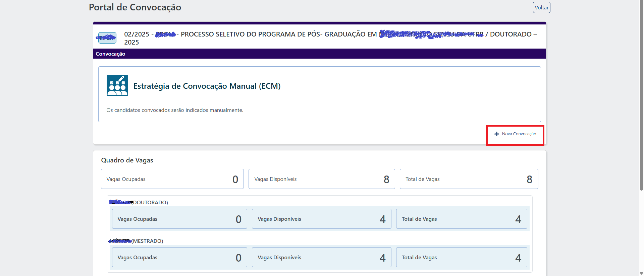Click the Estratégia de Convocação Manual (ECM) title
Viewport: 644px width, 276px height.
coord(207,86)
